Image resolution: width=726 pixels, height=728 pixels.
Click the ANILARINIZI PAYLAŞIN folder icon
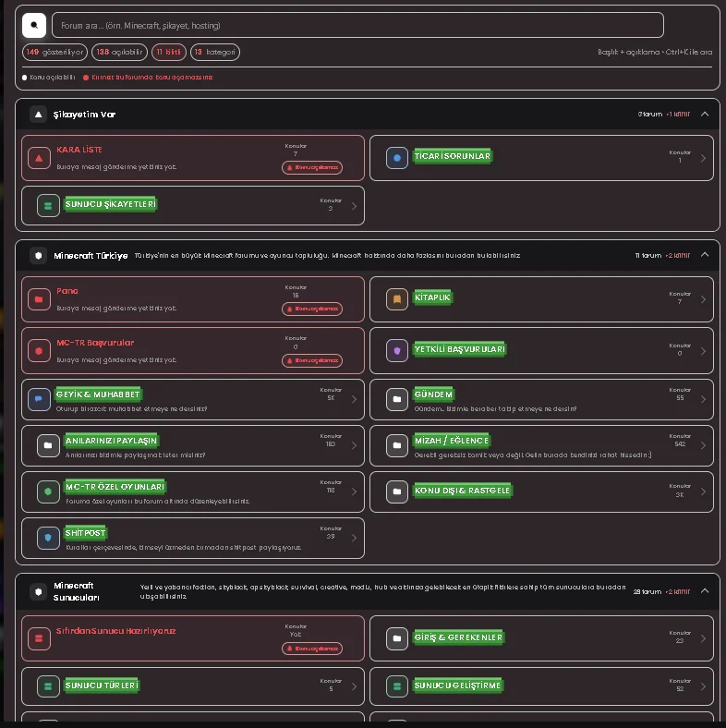click(48, 445)
